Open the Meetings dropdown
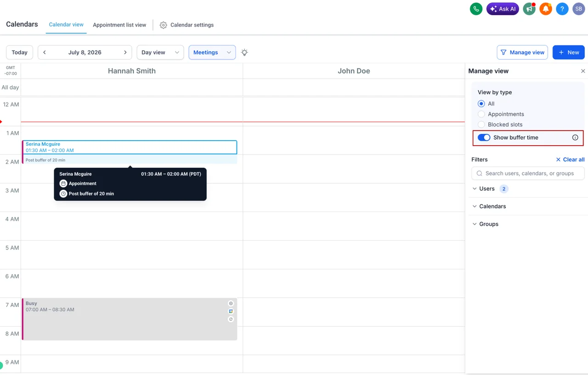Image resolution: width=588 pixels, height=375 pixels. coord(212,52)
